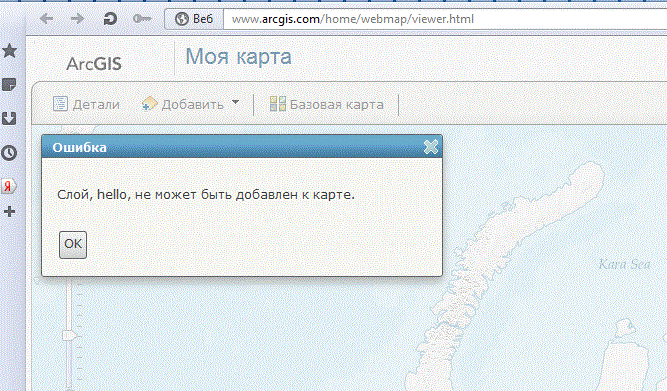Open the Базовая карта gallery

coord(327,104)
